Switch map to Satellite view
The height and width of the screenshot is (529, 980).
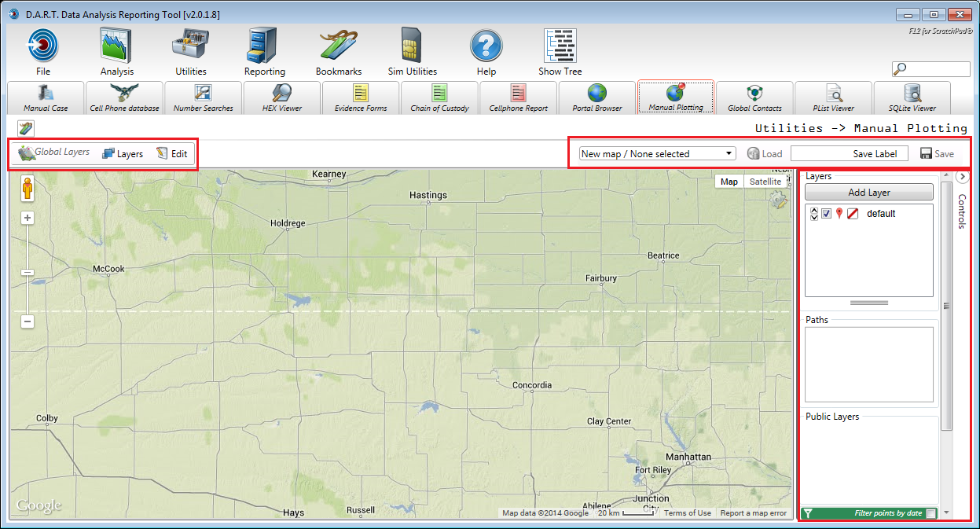tap(765, 182)
